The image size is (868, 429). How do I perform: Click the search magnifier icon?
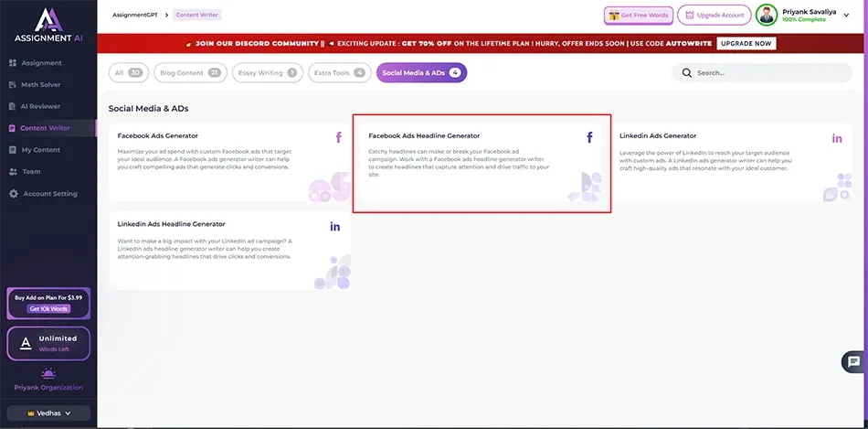click(688, 73)
